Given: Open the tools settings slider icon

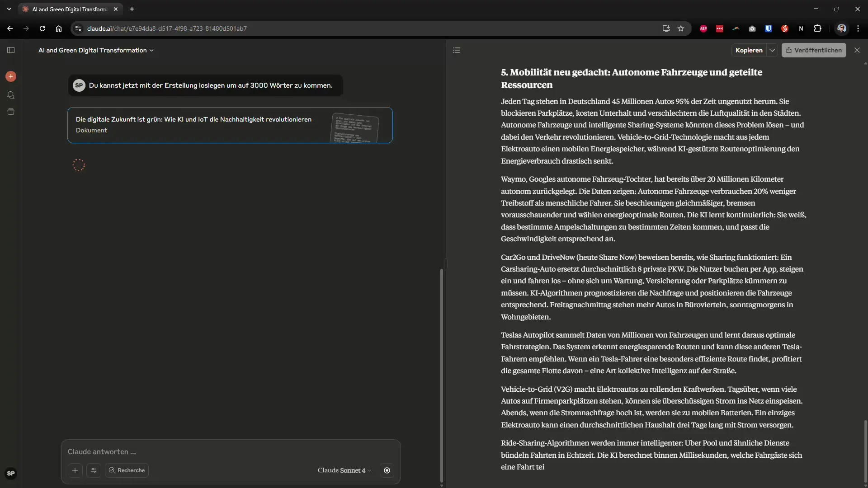Looking at the screenshot, I should [x=94, y=470].
